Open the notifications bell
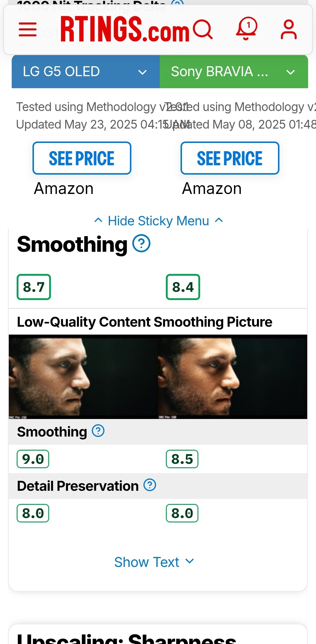316x644 pixels. [x=247, y=28]
